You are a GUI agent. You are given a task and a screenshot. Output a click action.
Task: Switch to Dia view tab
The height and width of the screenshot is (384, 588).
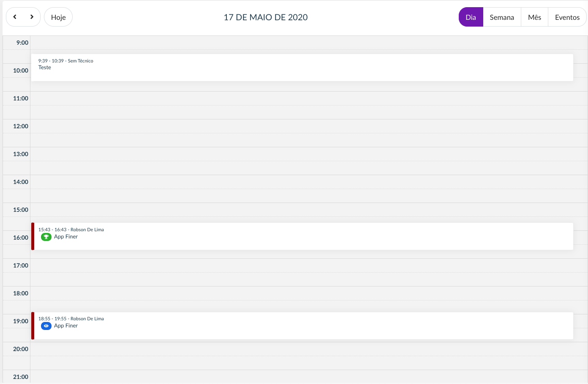click(x=471, y=17)
